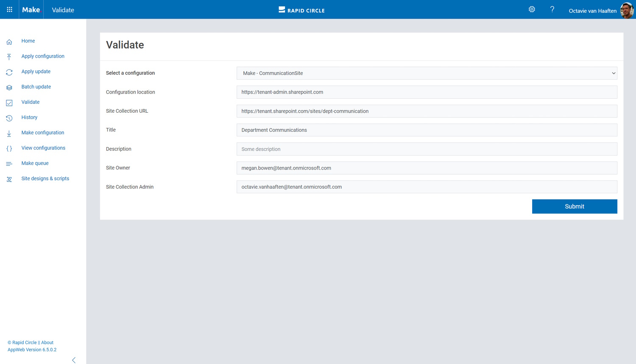Open the About link in footer
The image size is (636, 364).
tap(47, 342)
